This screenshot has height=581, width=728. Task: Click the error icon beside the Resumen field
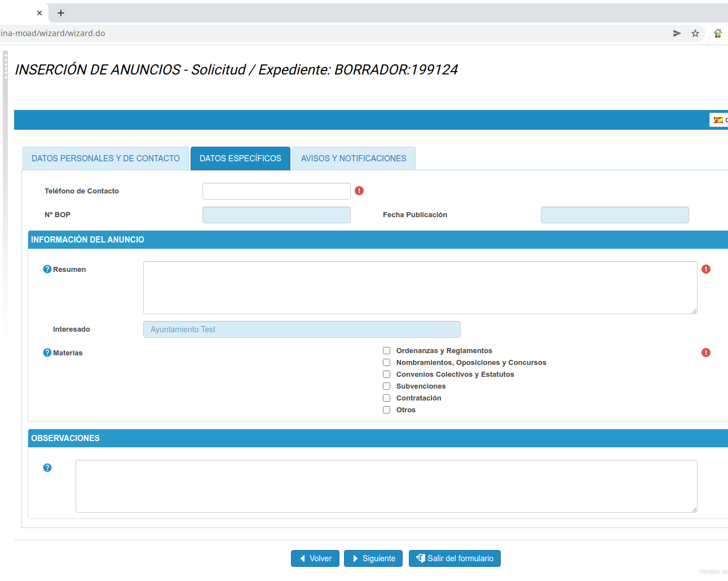706,269
